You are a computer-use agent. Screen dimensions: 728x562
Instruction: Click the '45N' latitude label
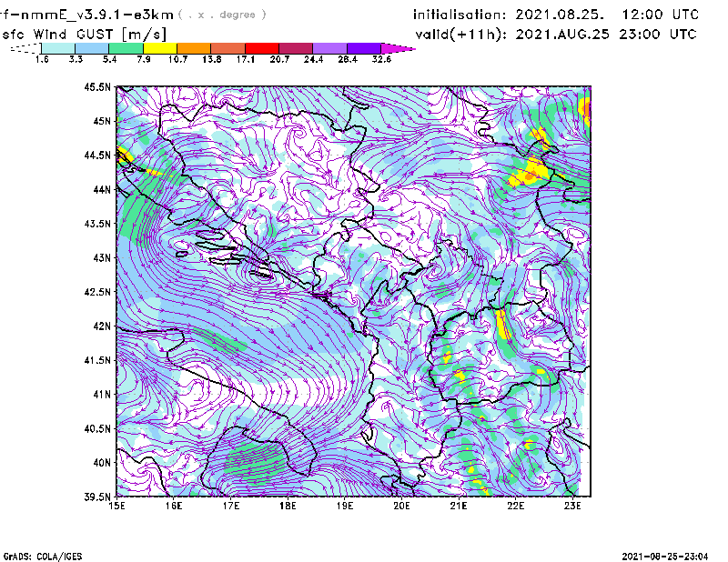click(x=102, y=121)
